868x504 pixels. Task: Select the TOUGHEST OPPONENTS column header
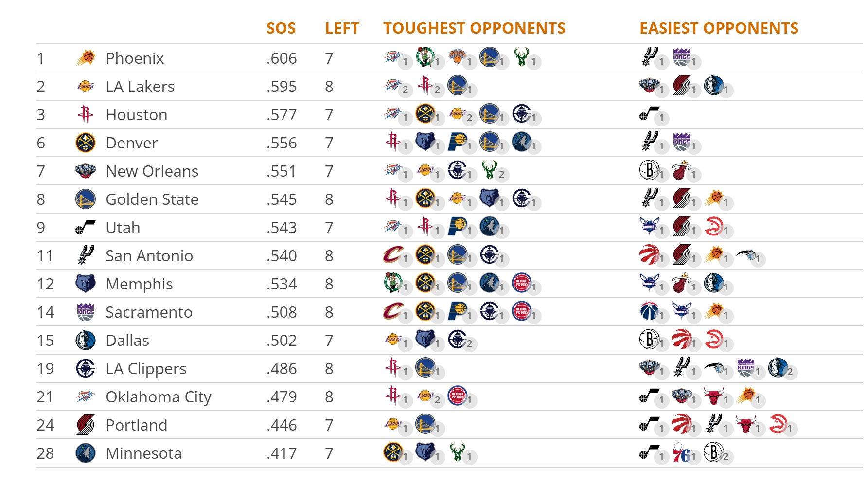(474, 28)
